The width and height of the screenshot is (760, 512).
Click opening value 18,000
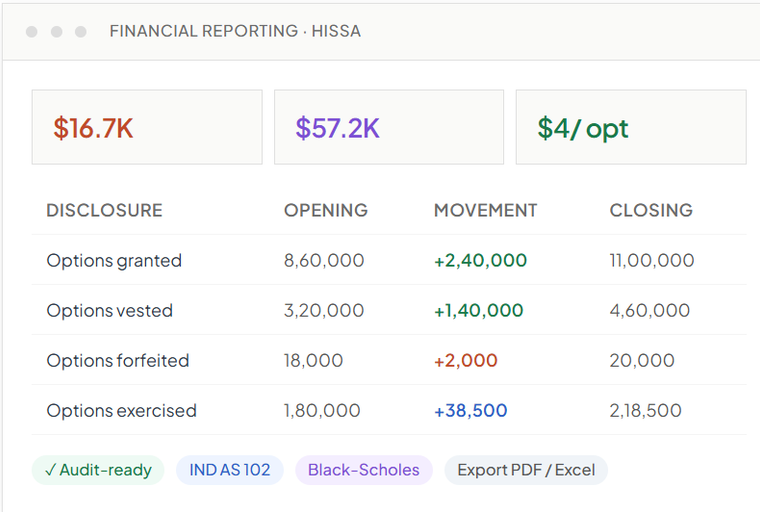[313, 361]
